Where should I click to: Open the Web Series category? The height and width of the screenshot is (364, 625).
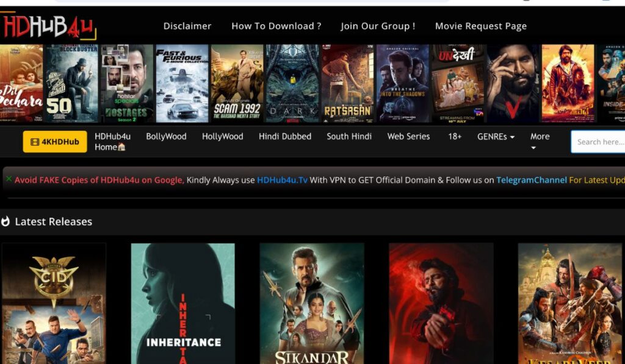point(408,136)
